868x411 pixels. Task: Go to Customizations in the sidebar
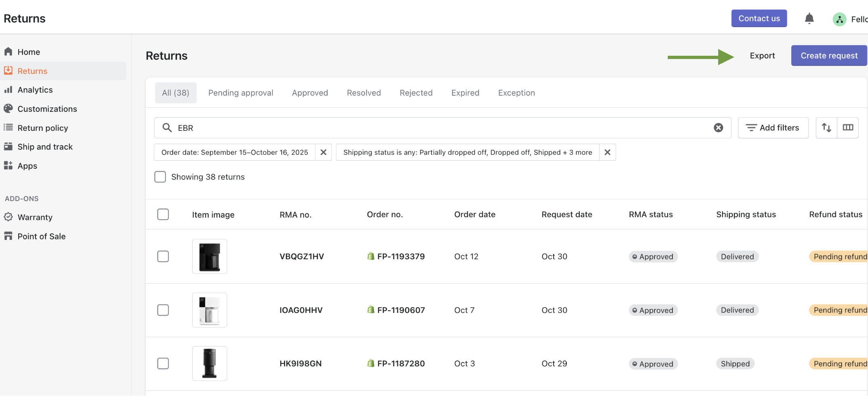coord(47,109)
